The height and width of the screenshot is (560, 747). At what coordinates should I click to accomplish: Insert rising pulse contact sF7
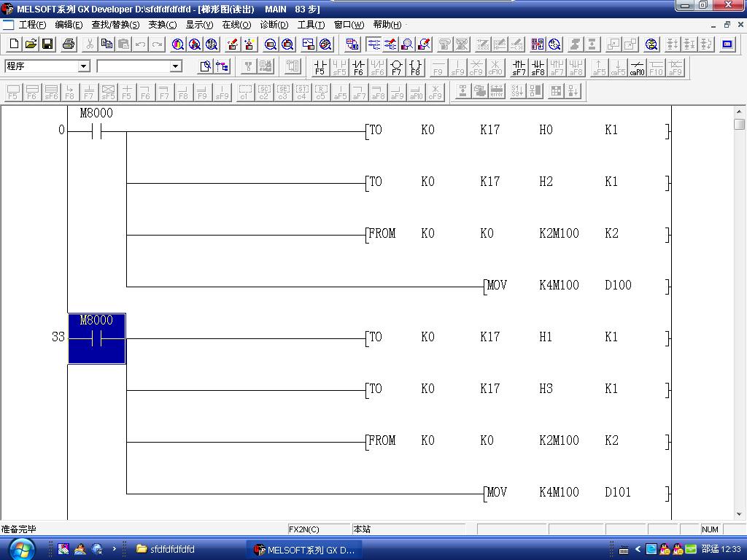pos(519,68)
